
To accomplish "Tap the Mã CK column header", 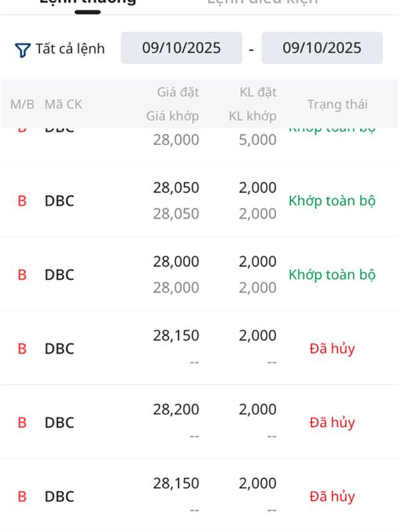I will pos(63,104).
